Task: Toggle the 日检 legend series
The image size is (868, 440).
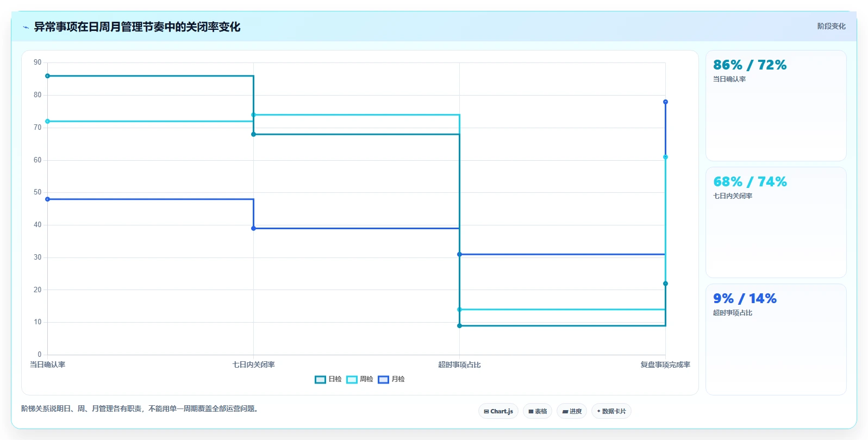Action: click(328, 379)
